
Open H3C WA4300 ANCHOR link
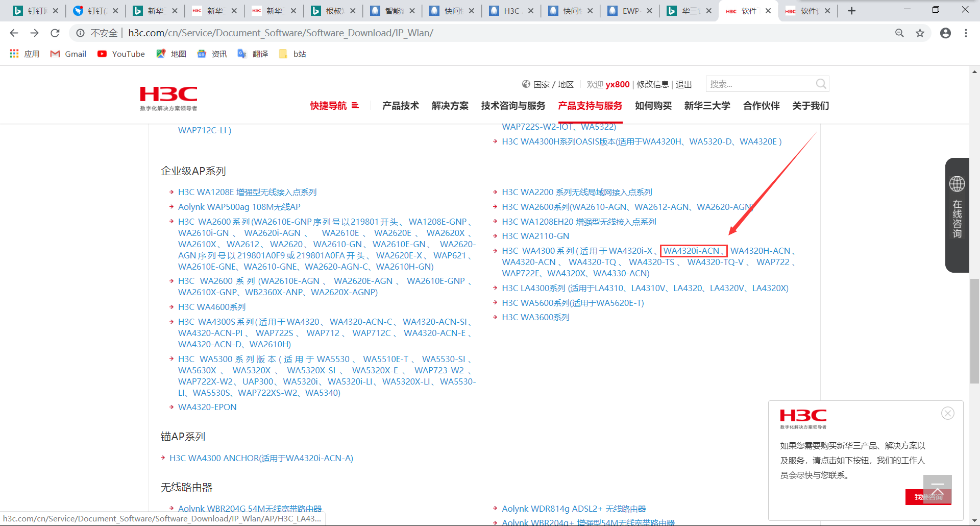(x=261, y=458)
